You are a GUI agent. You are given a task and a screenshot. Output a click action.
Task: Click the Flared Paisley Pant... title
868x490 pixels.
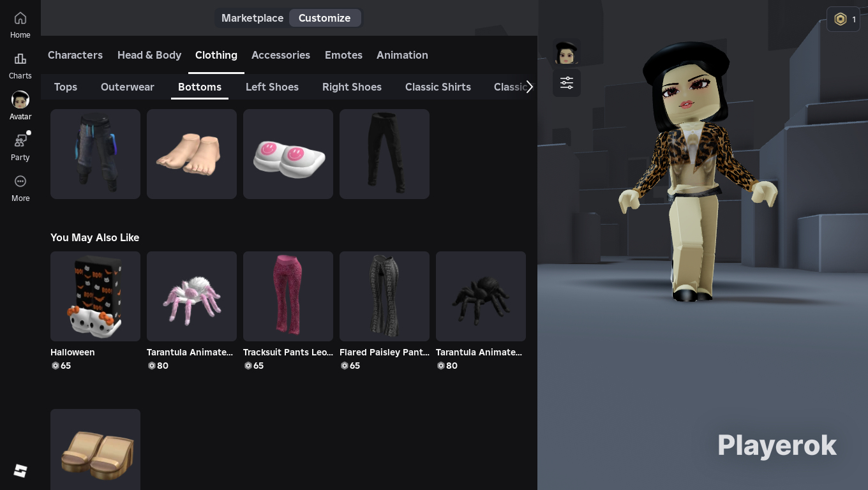pos(384,352)
